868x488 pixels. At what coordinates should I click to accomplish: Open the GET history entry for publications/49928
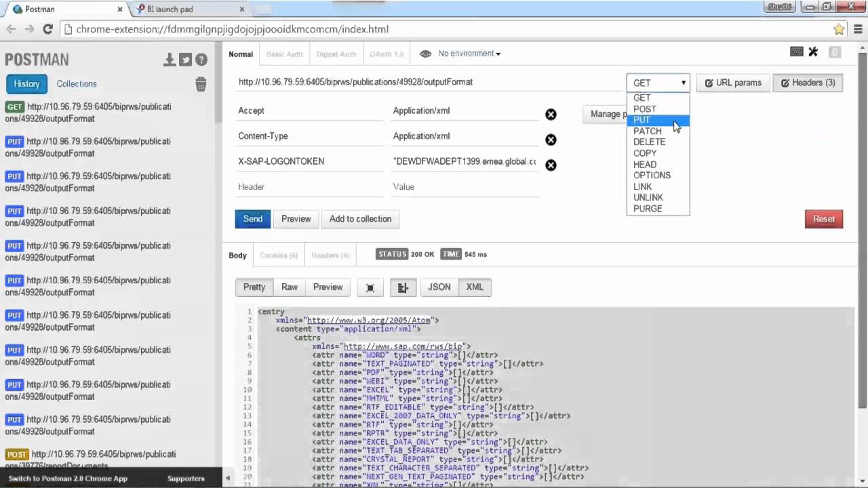(88, 113)
